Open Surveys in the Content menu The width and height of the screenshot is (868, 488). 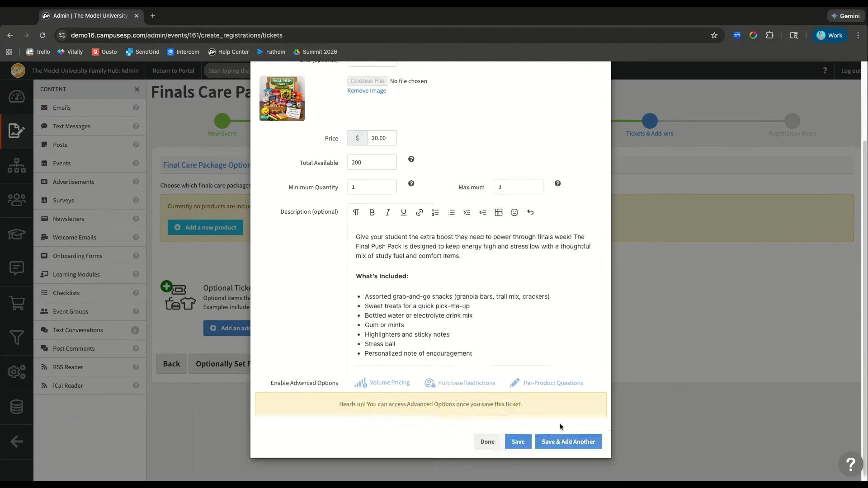(x=63, y=200)
